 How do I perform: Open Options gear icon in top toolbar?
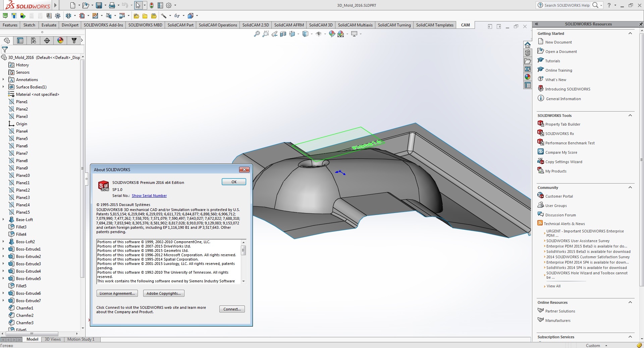coord(169,5)
